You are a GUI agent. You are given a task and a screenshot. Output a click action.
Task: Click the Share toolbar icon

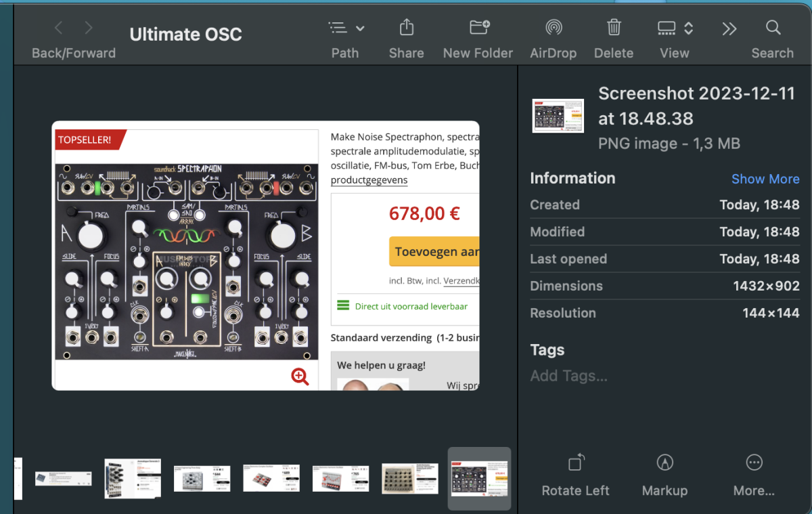tap(406, 27)
